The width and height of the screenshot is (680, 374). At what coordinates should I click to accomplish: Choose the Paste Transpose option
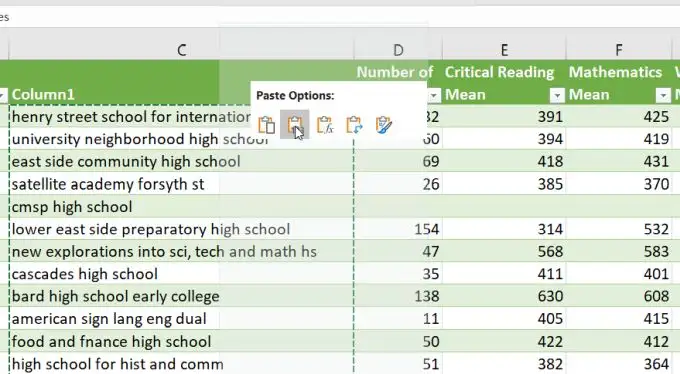354,125
